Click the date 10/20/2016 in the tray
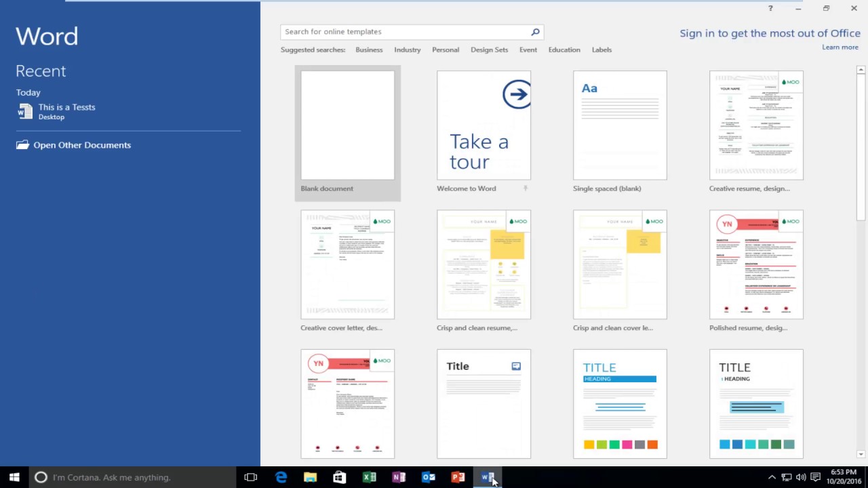Viewport: 868px width, 488px height. [844, 481]
